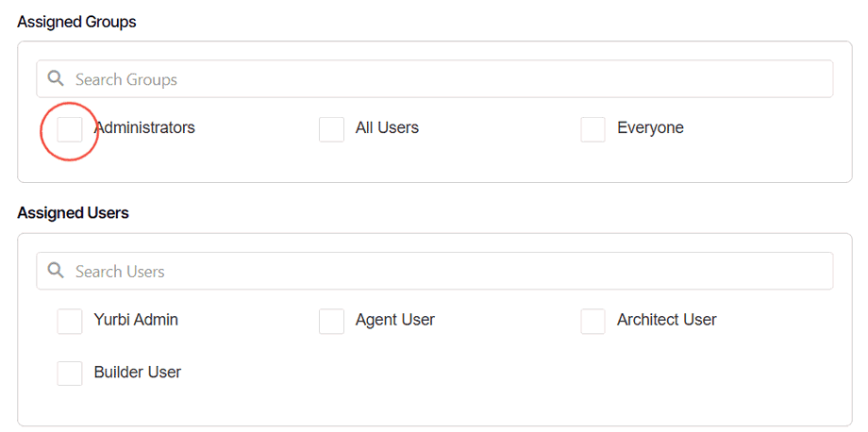Click into the Search Users field
This screenshot has width=868, height=432.
443,271
